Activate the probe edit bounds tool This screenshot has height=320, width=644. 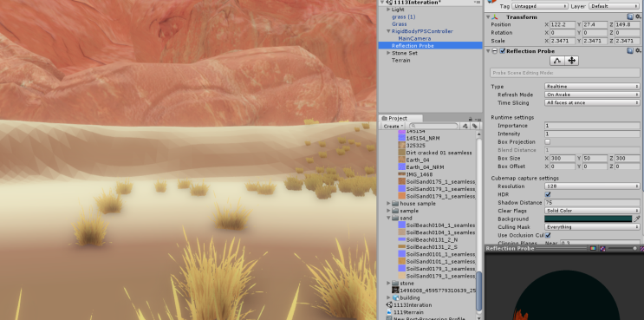(x=557, y=61)
